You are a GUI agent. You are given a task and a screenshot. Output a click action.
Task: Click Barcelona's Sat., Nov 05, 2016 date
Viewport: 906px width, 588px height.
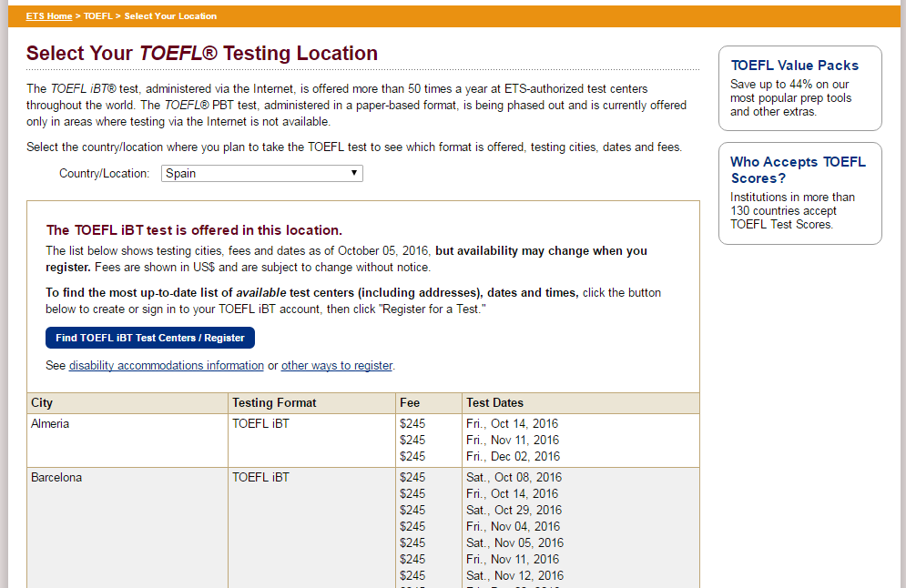[x=514, y=542]
